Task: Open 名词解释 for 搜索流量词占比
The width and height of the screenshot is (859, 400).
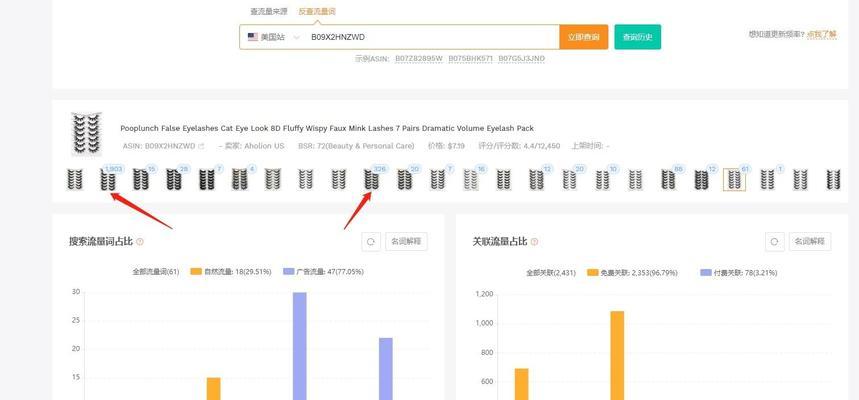Action: pos(406,242)
